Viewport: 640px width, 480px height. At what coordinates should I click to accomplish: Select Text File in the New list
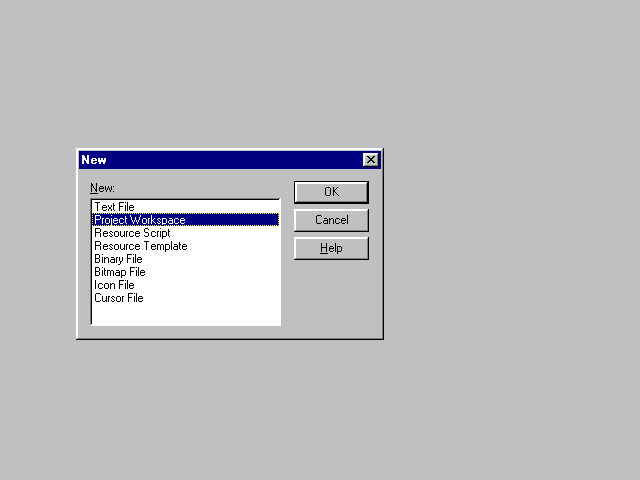click(x=114, y=207)
